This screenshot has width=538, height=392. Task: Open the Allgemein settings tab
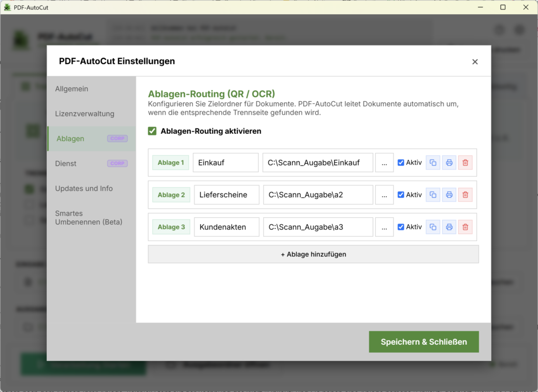pos(91,89)
